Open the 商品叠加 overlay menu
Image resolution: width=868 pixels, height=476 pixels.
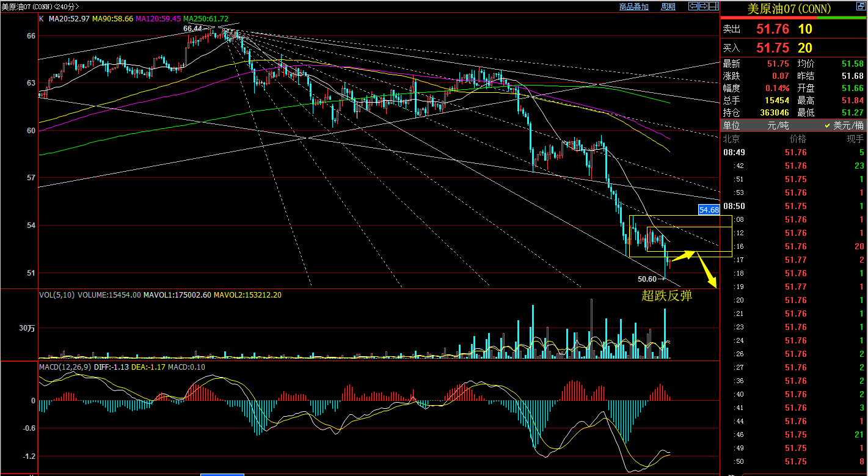point(633,7)
